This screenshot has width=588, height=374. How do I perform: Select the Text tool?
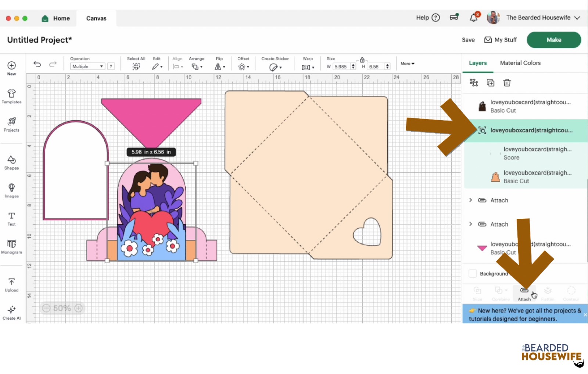pyautogui.click(x=11, y=218)
